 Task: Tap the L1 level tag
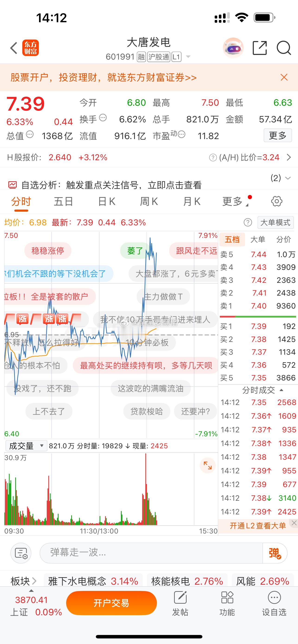coord(176,57)
